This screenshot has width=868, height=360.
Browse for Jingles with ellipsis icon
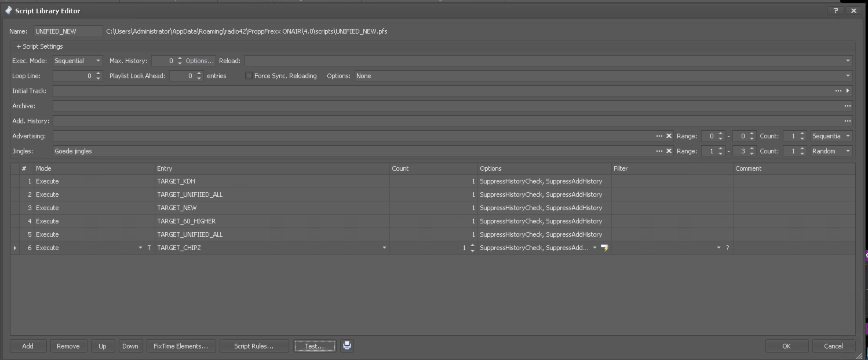659,151
